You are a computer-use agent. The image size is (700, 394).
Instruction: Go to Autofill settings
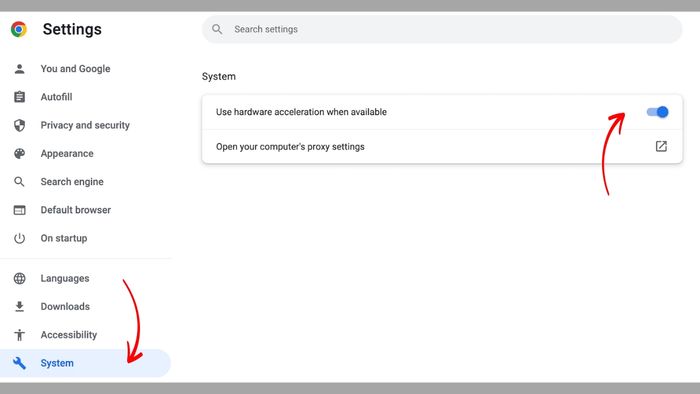pyautogui.click(x=56, y=97)
